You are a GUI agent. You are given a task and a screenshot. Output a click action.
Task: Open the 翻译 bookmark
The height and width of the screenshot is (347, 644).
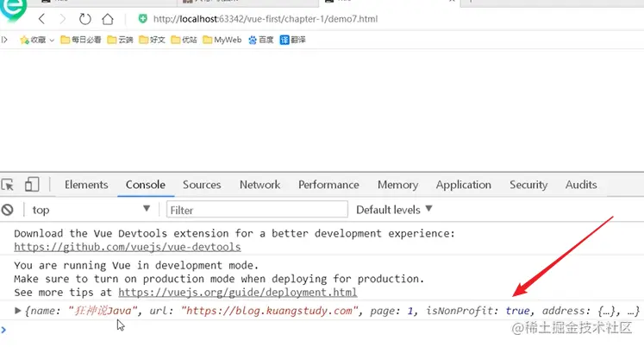[x=292, y=40]
